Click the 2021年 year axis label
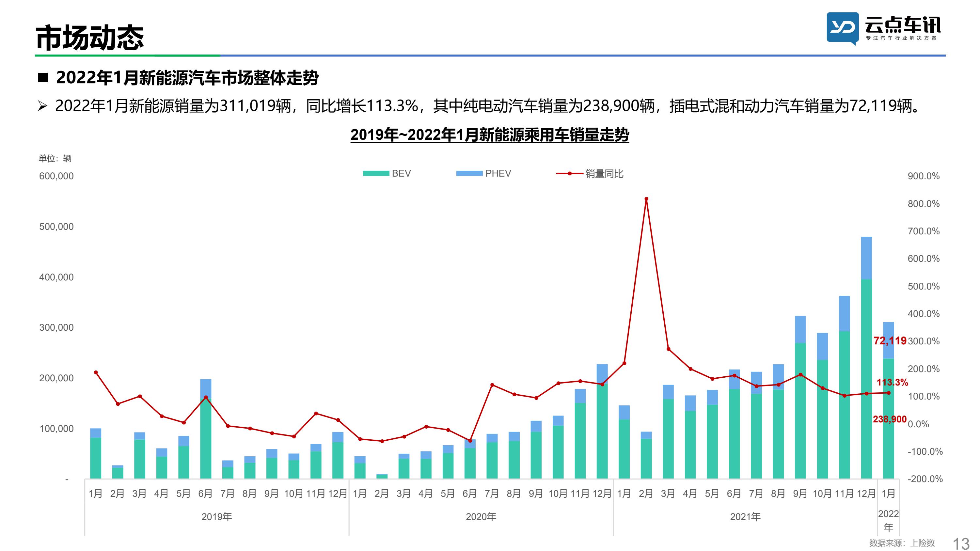980x551 pixels. point(745,517)
